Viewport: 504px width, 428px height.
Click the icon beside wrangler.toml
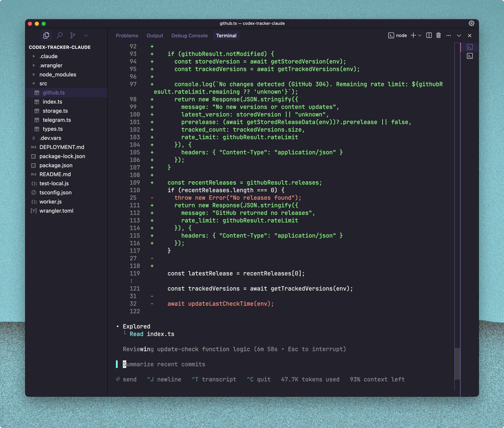[x=34, y=211]
